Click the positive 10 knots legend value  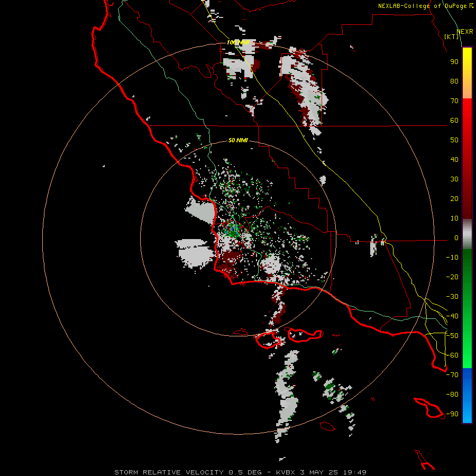(454, 218)
